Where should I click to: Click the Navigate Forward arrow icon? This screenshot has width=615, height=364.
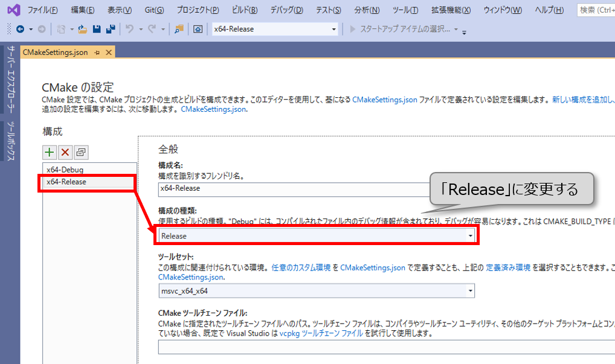click(x=42, y=29)
